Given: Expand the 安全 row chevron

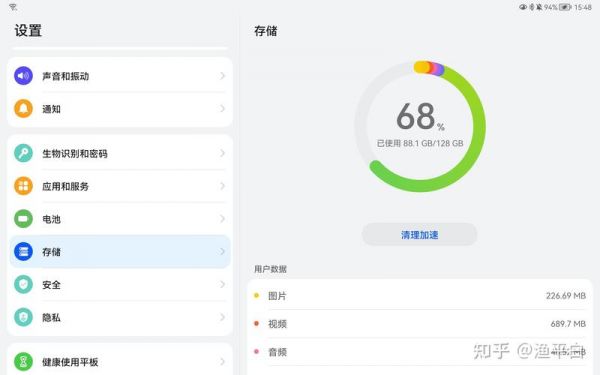Looking at the screenshot, I should 222,284.
